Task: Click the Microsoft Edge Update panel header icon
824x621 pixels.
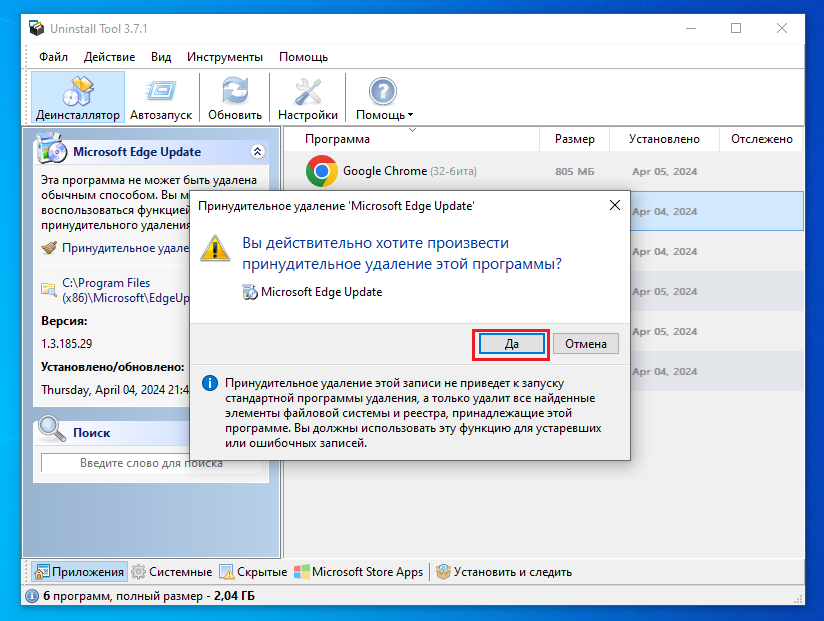Action: [x=52, y=149]
